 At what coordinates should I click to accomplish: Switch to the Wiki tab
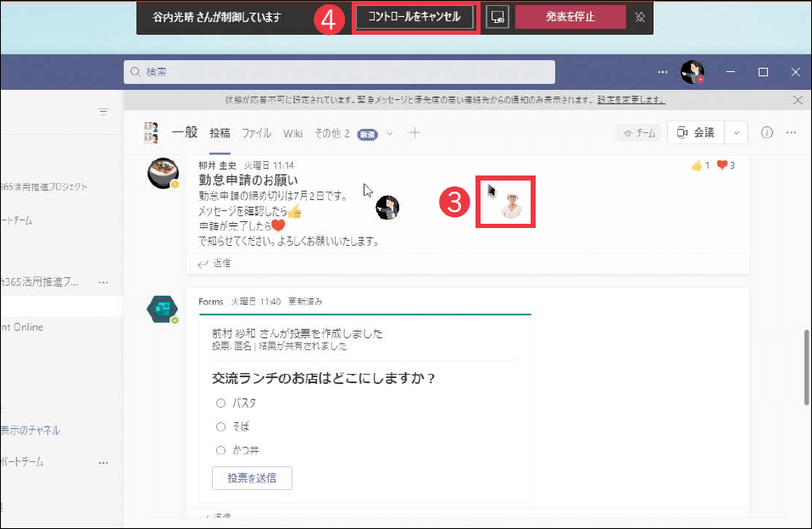coord(292,133)
